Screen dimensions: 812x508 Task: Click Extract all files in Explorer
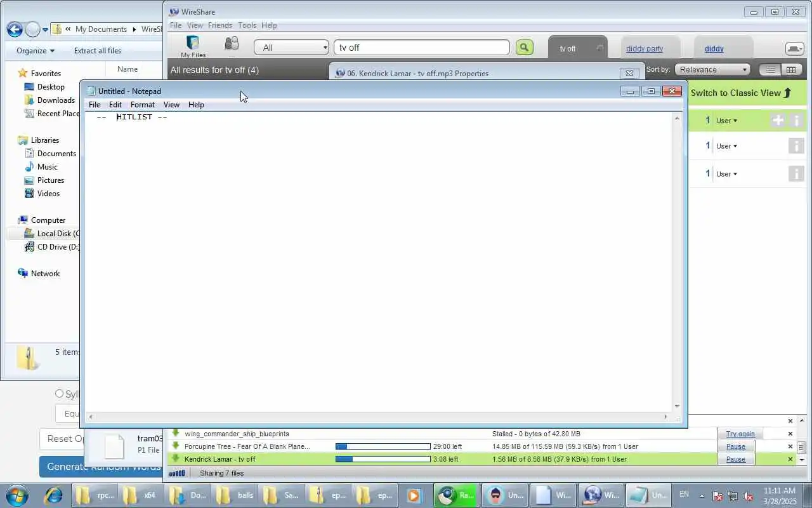pos(98,51)
